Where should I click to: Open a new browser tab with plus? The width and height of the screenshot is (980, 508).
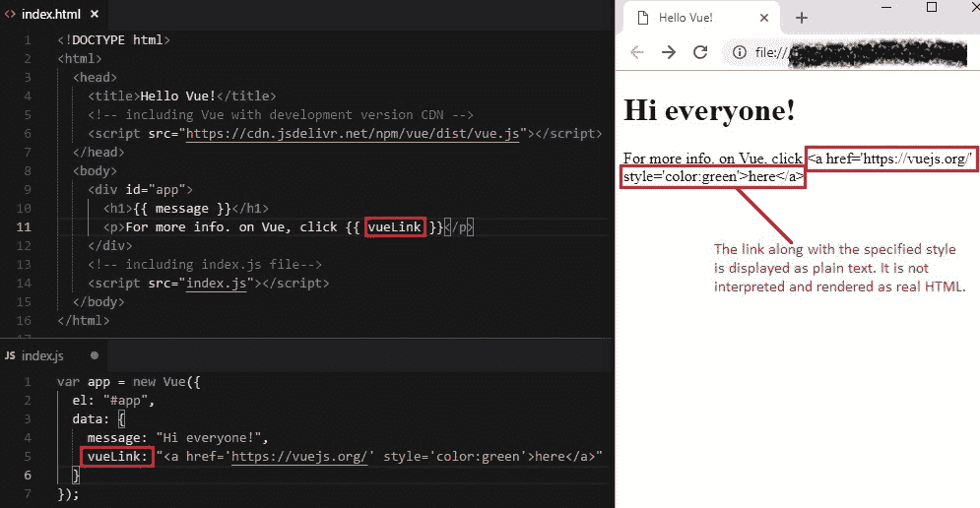[802, 18]
